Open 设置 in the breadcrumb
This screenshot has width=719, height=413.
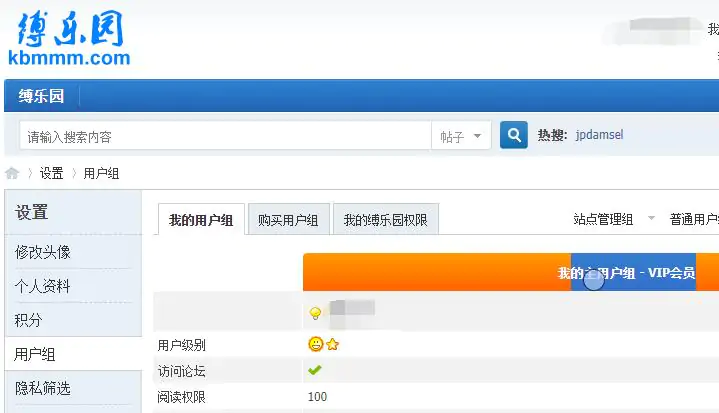pyautogui.click(x=51, y=173)
